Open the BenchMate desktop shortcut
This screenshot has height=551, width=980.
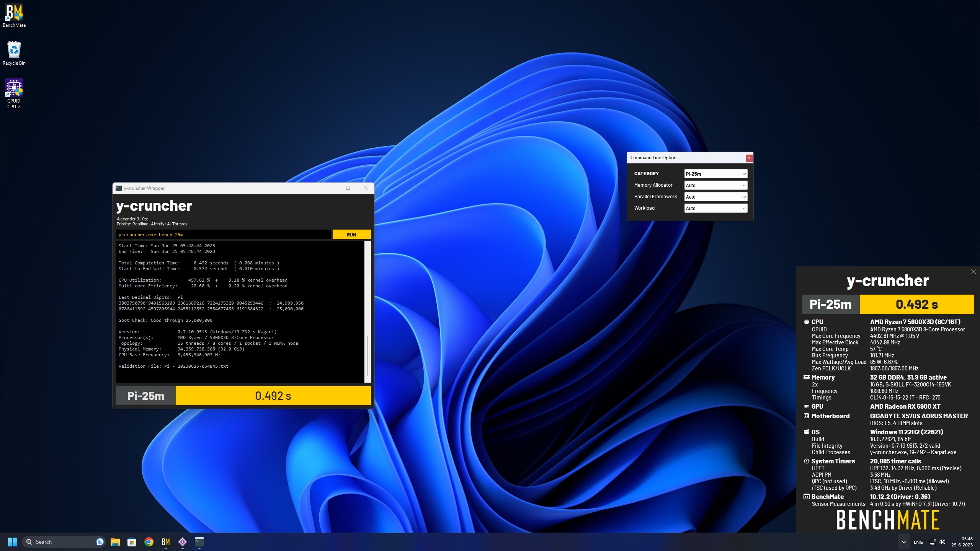14,16
